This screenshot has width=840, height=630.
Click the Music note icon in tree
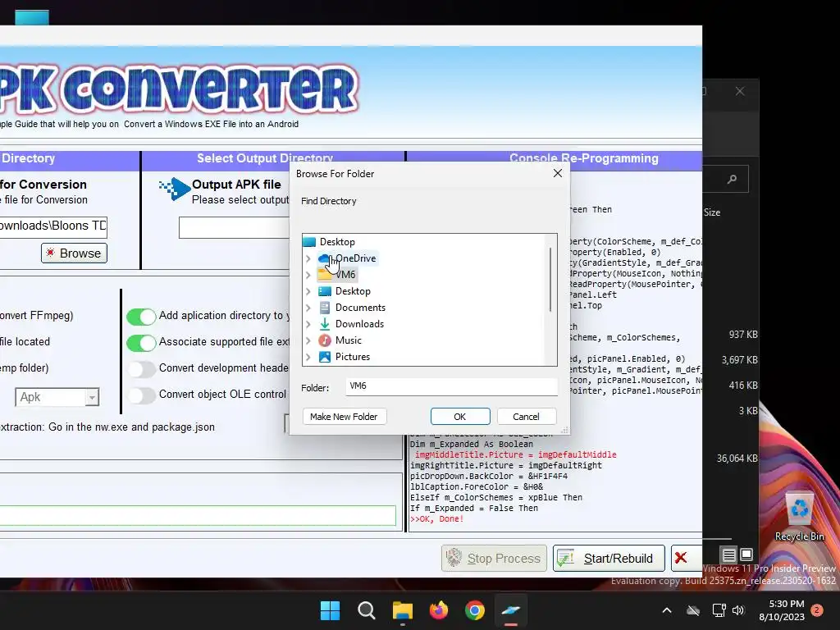tap(325, 340)
